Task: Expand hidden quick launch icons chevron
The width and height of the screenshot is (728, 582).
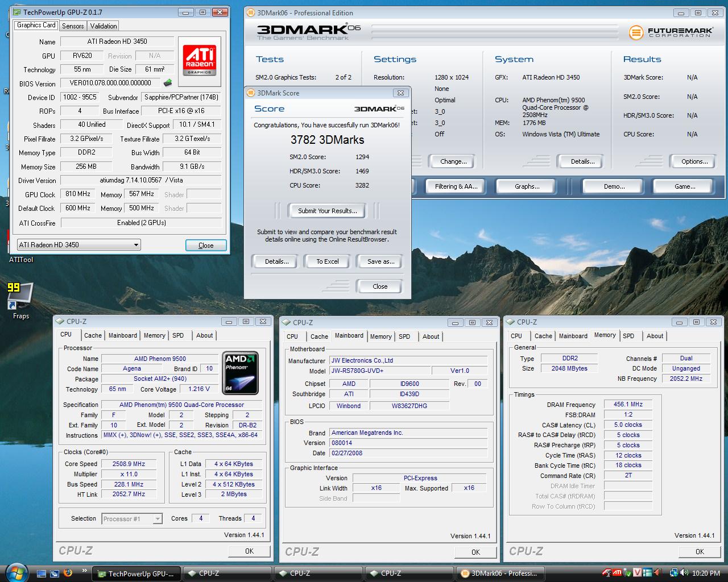Action: point(84,570)
